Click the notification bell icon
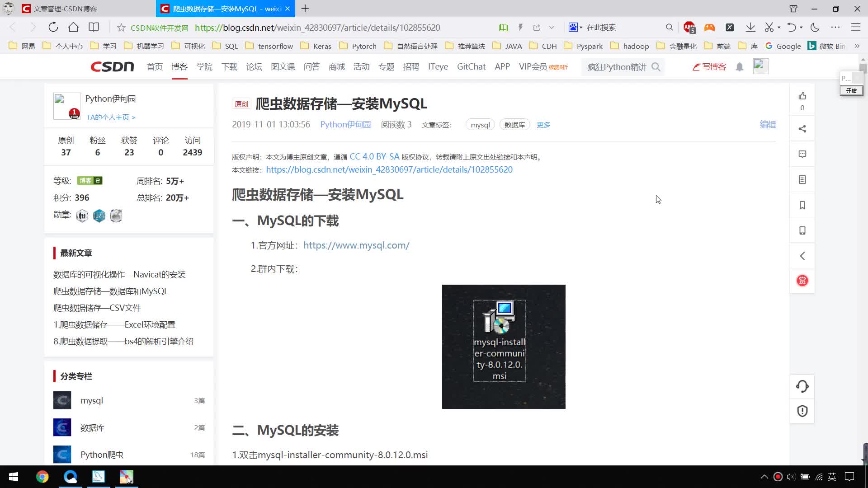Viewport: 868px width, 488px height. point(739,67)
